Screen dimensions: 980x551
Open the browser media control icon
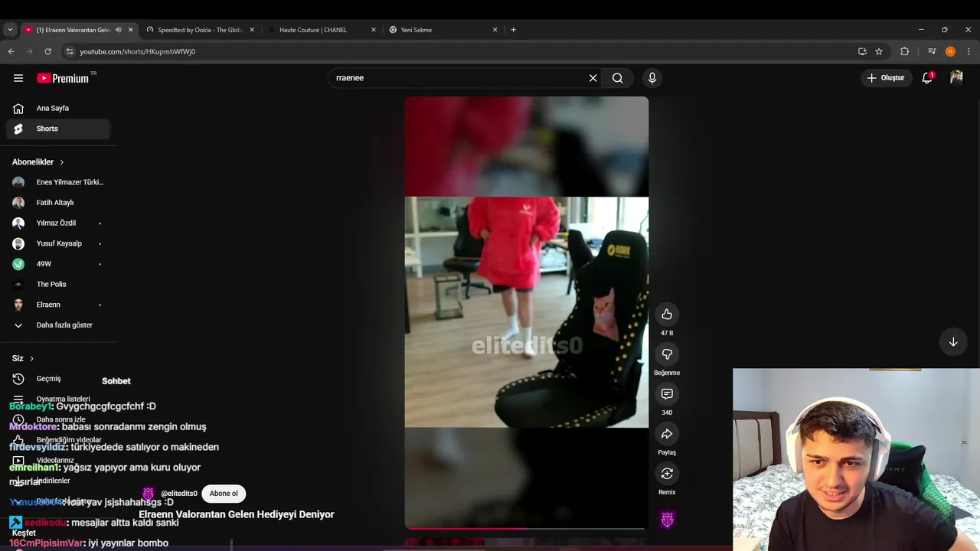932,51
